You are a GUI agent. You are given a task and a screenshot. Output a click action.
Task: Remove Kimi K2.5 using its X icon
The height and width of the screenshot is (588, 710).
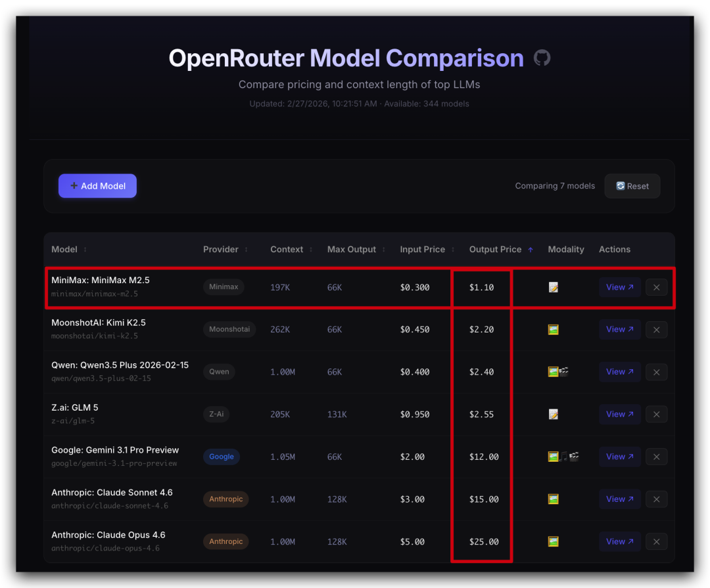point(656,330)
